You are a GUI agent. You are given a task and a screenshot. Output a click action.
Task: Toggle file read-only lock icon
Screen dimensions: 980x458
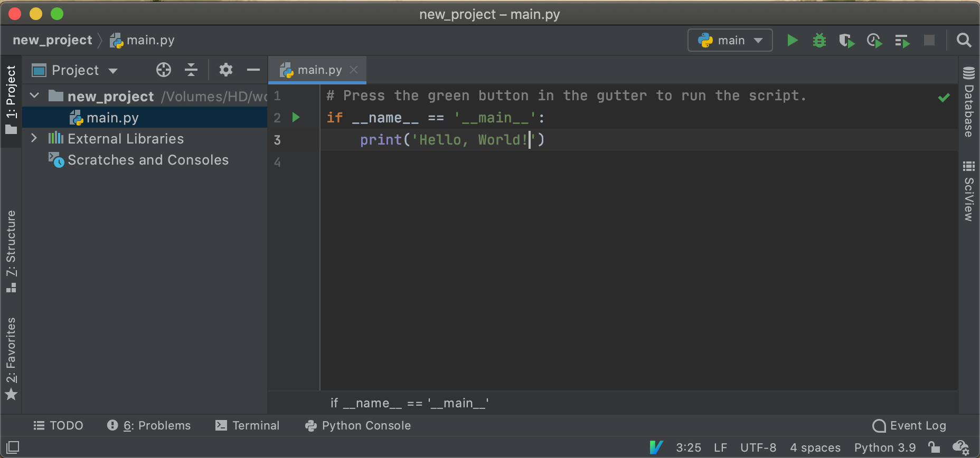pos(934,447)
